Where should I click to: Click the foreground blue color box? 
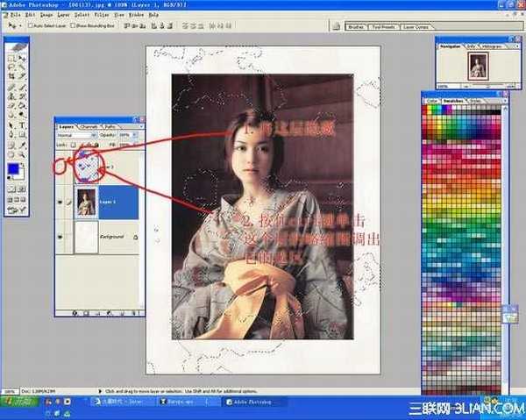(13, 167)
